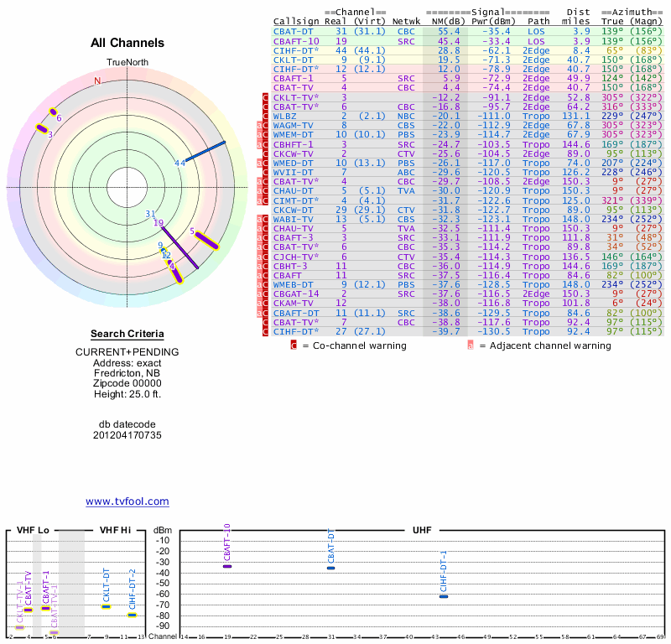Click the All Channels heading

pyautogui.click(x=127, y=43)
